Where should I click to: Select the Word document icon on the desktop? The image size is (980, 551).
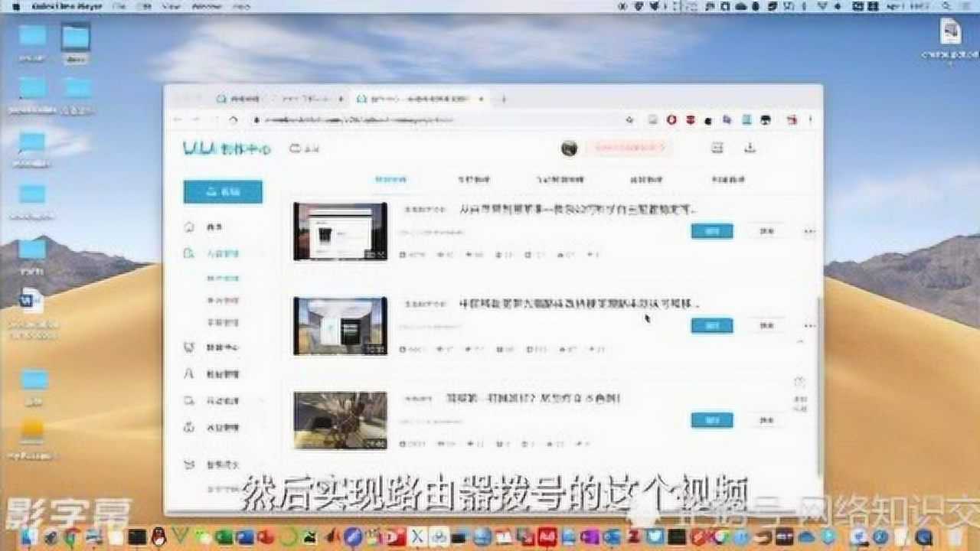coord(32,301)
